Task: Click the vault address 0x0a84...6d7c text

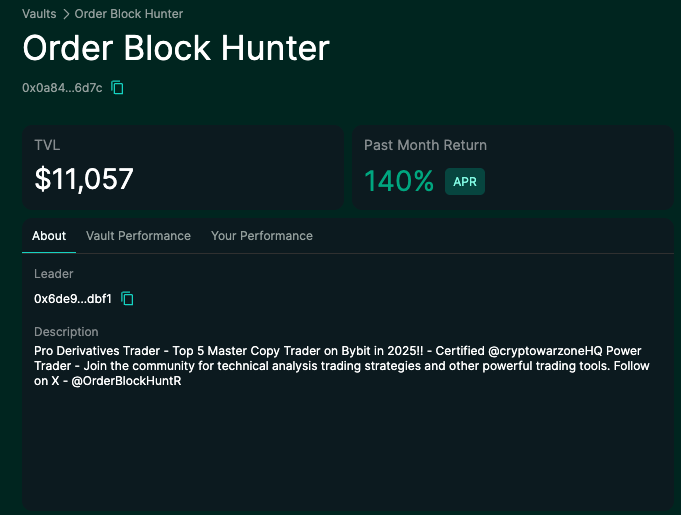Action: 62,88
